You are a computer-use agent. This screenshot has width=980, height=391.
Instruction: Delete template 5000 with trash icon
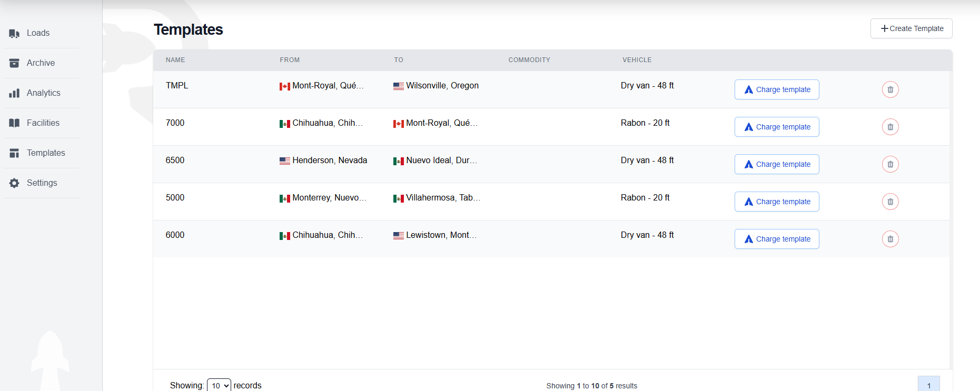tap(890, 202)
